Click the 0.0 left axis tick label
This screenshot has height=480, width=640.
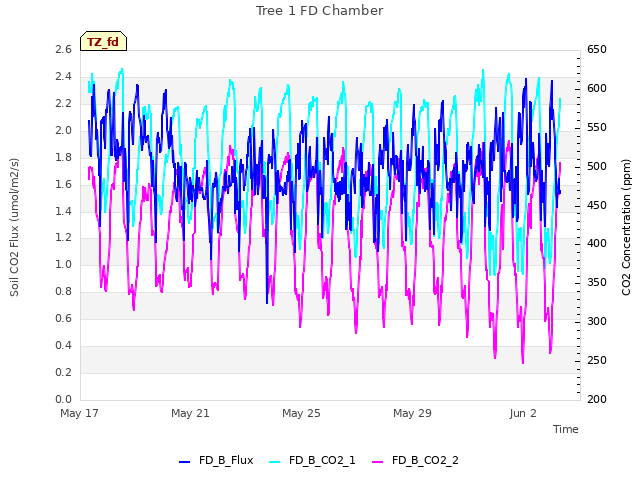pos(63,399)
